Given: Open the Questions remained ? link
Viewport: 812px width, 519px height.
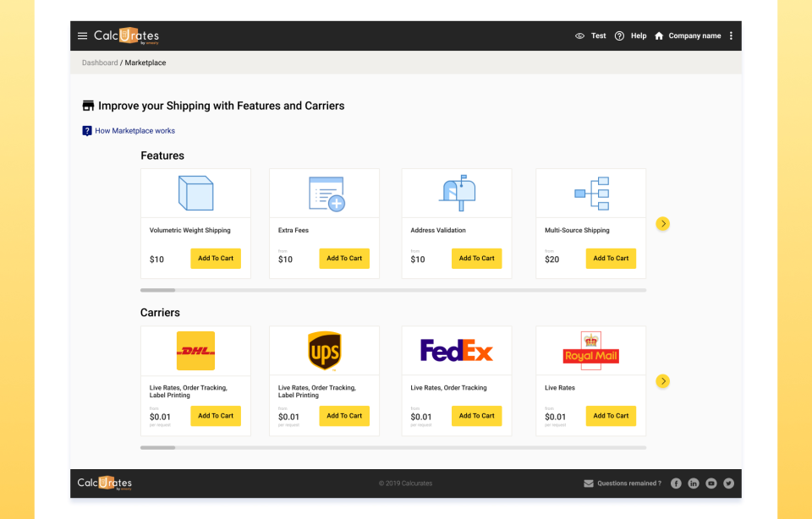Looking at the screenshot, I should pyautogui.click(x=629, y=483).
